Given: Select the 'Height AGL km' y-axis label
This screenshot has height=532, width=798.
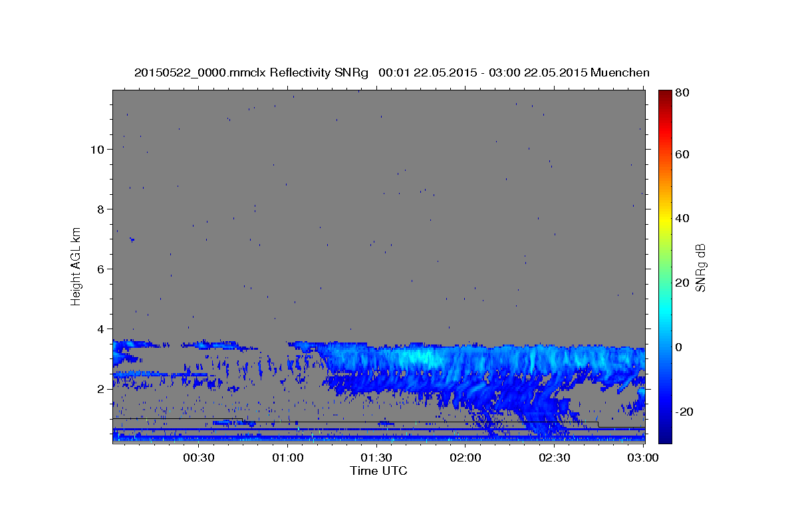Looking at the screenshot, I should pyautogui.click(x=76, y=265).
